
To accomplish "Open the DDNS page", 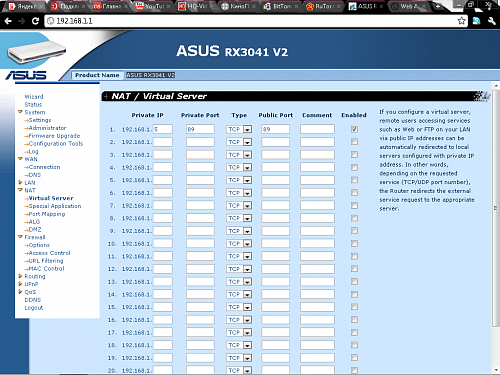I will pyautogui.click(x=33, y=300).
